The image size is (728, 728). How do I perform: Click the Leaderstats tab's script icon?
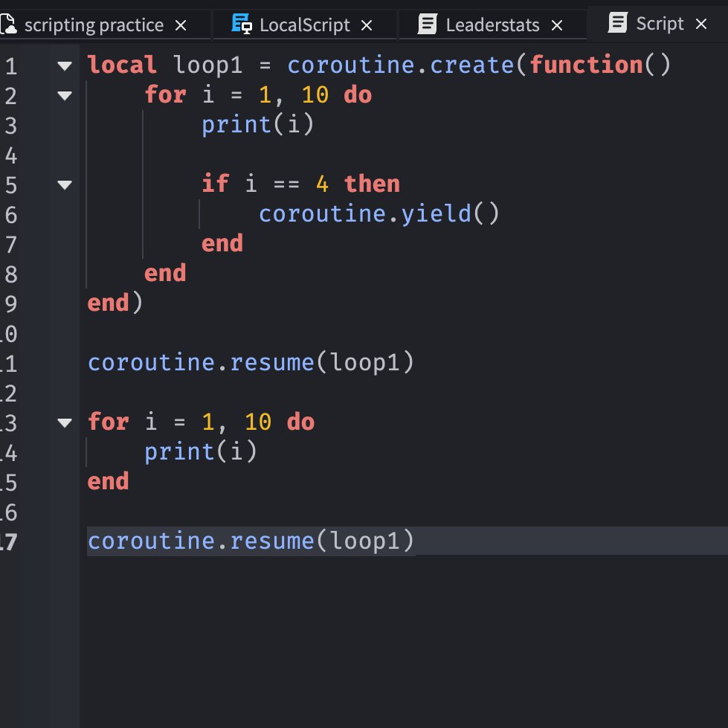tap(428, 24)
